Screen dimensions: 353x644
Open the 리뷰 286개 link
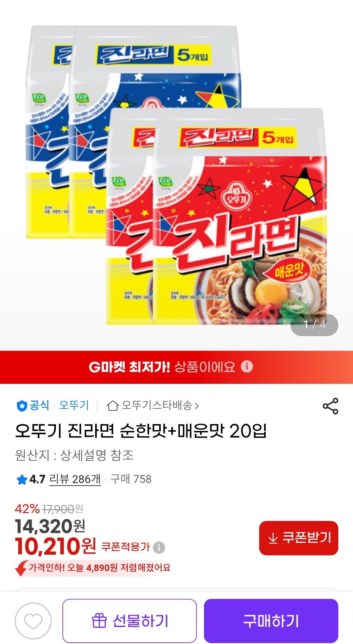coord(75,479)
